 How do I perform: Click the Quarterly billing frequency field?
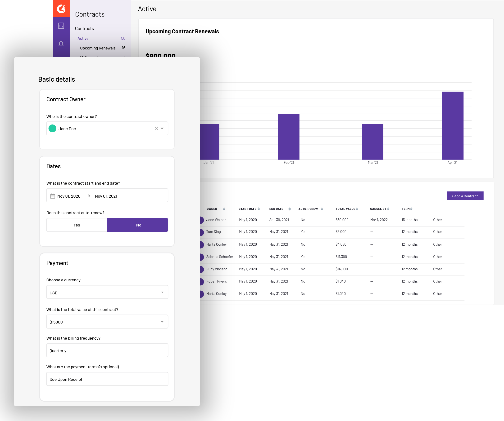[x=107, y=350]
